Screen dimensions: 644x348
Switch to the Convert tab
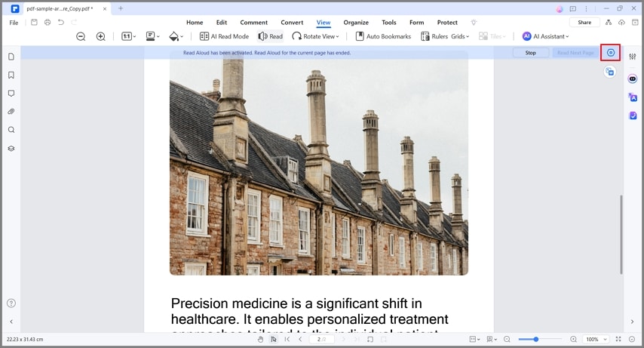point(292,23)
